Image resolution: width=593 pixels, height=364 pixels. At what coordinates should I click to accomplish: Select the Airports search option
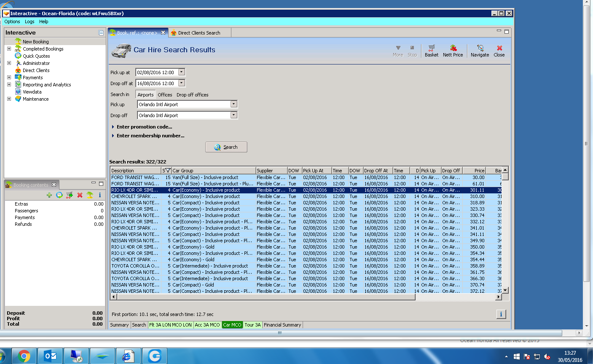pos(145,95)
